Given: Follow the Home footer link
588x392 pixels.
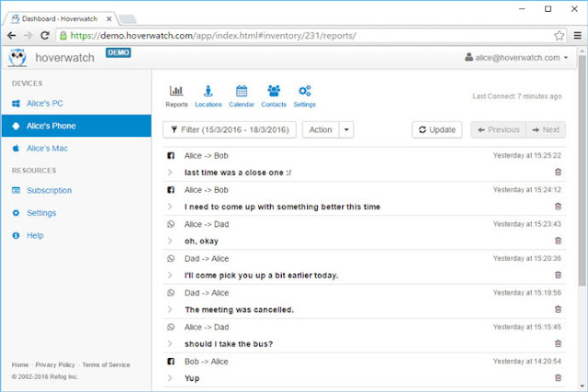Looking at the screenshot, I should pyautogui.click(x=20, y=364).
